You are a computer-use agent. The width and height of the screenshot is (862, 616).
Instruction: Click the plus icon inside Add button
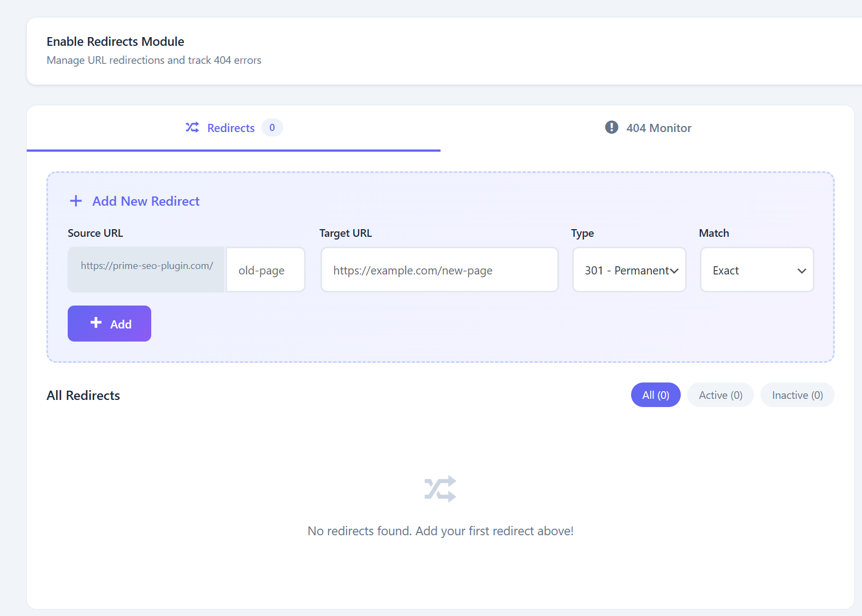coord(96,323)
